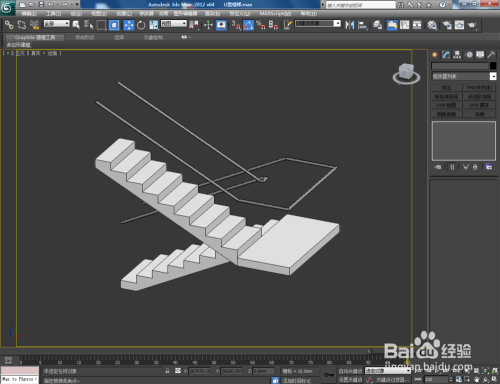Toggle the 3D Snaps magnet icon
Viewport: 500px width, 384px height.
[x=236, y=25]
